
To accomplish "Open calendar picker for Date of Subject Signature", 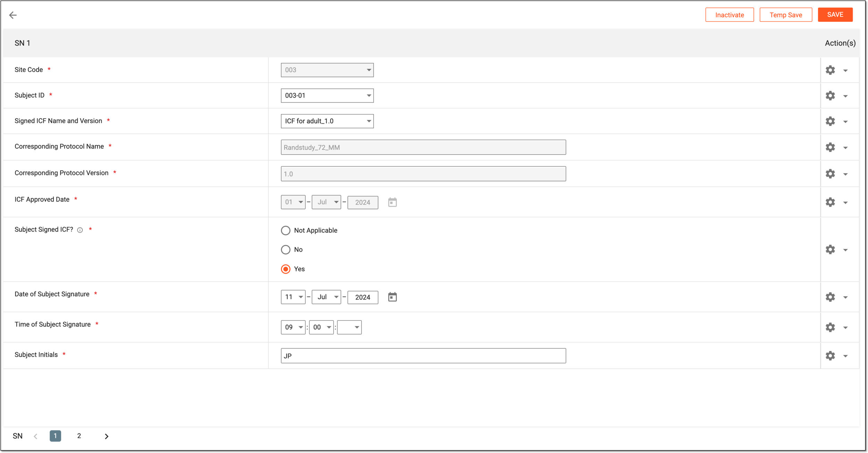I will click(392, 297).
